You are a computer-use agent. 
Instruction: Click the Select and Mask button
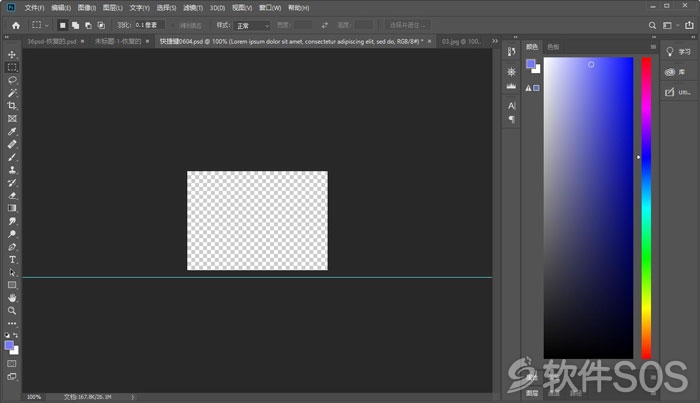[407, 25]
